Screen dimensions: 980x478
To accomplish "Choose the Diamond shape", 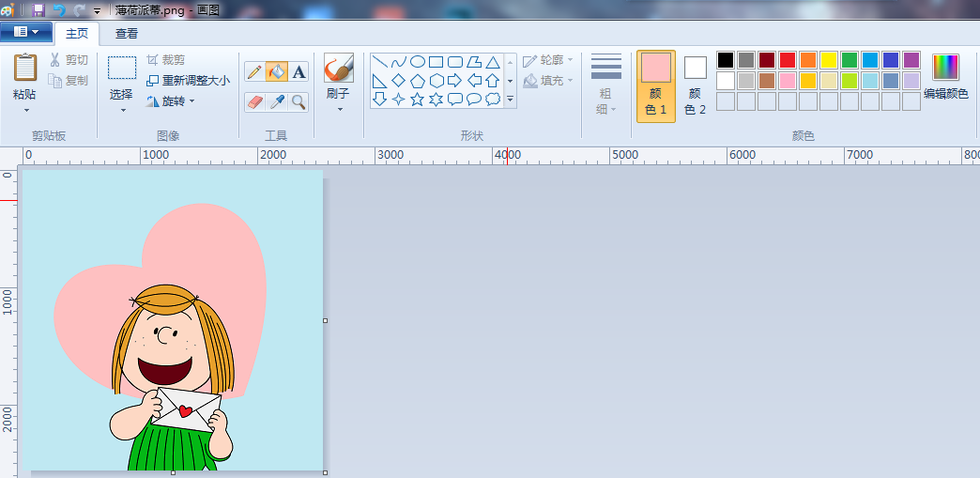I will [398, 81].
